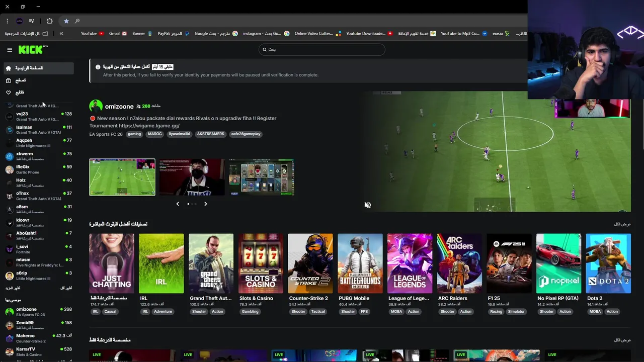Open the Counter-Strike 2 category card
The width and height of the screenshot is (644, 362).
(x=310, y=263)
